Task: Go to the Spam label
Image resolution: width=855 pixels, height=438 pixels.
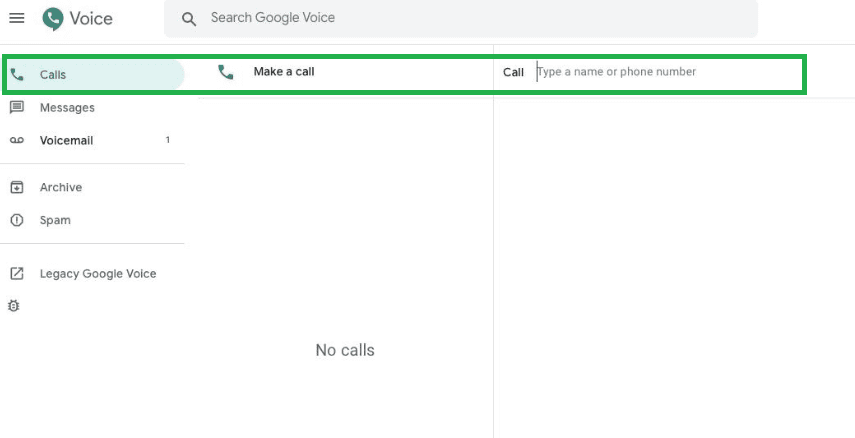Action: pyautogui.click(x=55, y=221)
